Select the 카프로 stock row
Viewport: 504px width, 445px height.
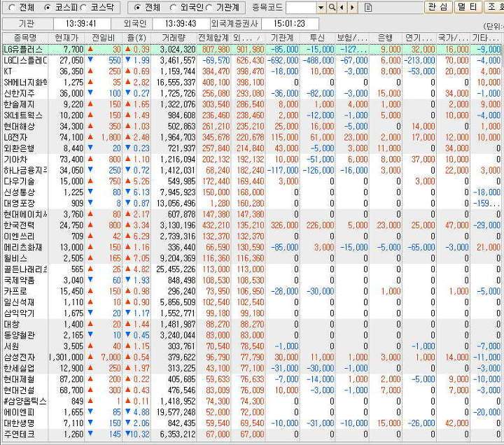[x=252, y=291]
